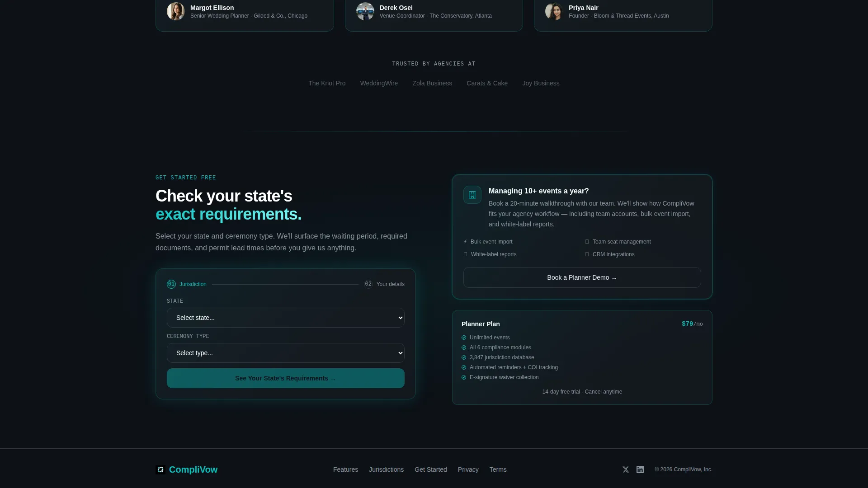The image size is (868, 488).
Task: Click the Planner Plan heading
Action: point(481,324)
